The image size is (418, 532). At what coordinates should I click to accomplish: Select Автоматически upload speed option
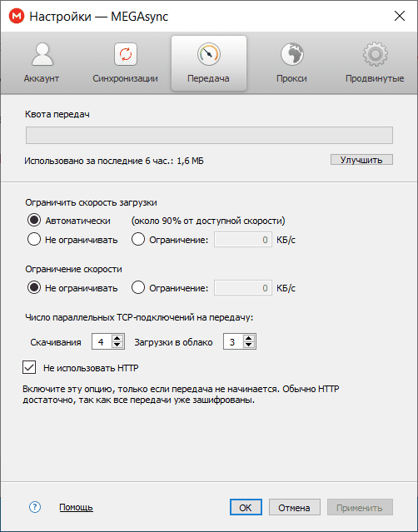34,220
